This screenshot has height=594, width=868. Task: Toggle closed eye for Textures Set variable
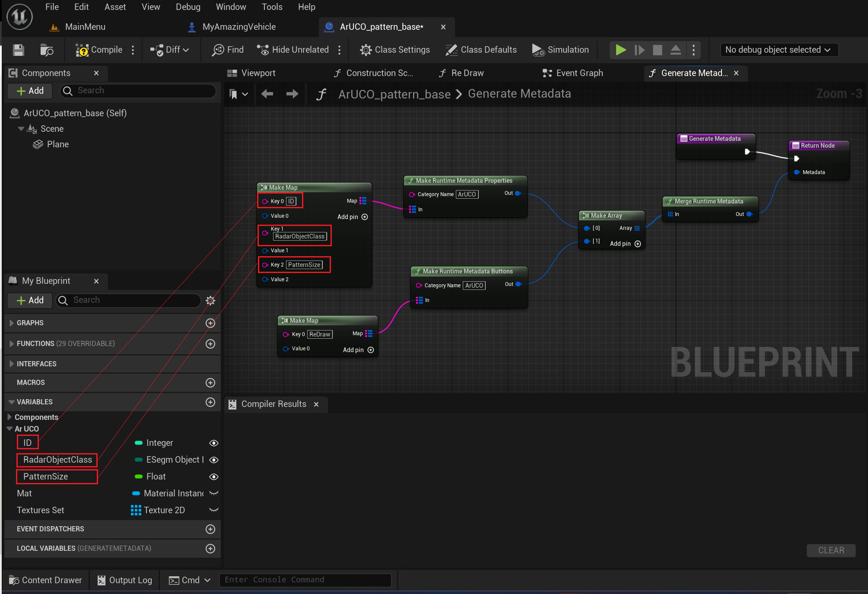(214, 510)
